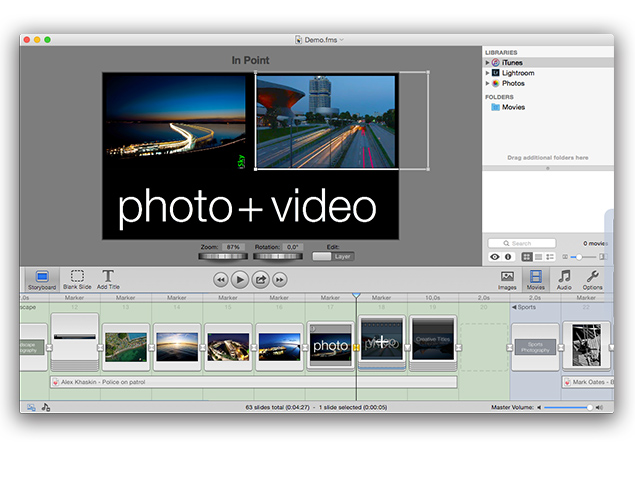
Task: Select the Sports Photography title slide
Action: 535,347
